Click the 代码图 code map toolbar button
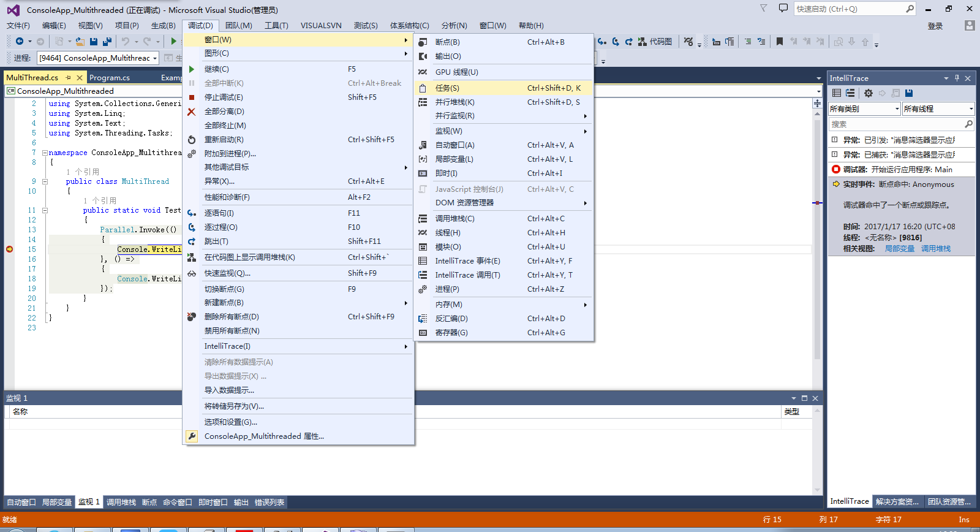Screen dimensions: 980x532 [x=655, y=42]
